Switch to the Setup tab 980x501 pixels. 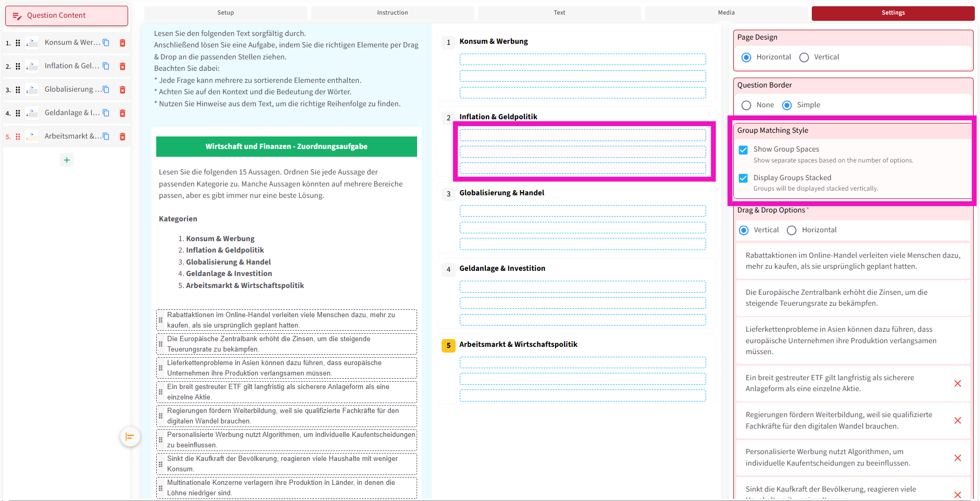[225, 12]
